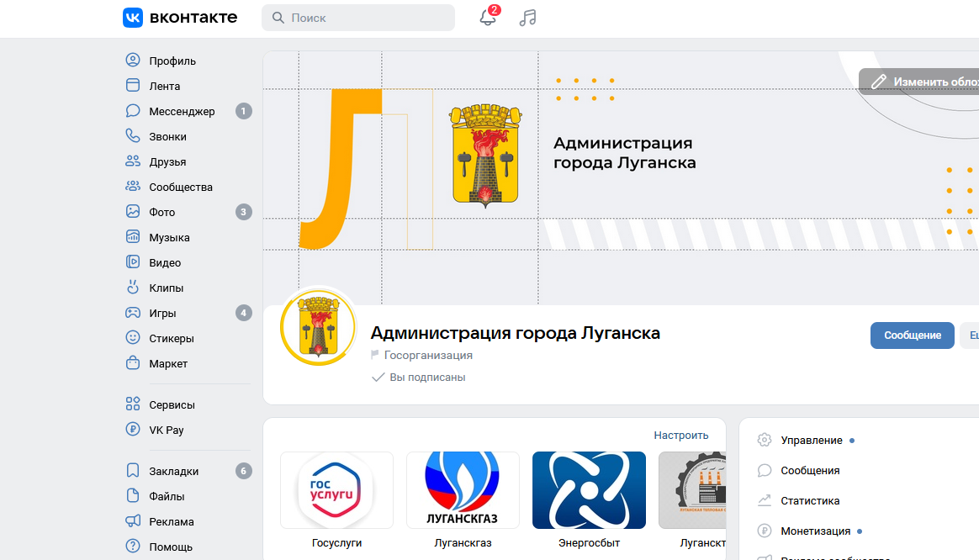The width and height of the screenshot is (979, 560).
Task: Open Профиль menu item
Action: (172, 61)
